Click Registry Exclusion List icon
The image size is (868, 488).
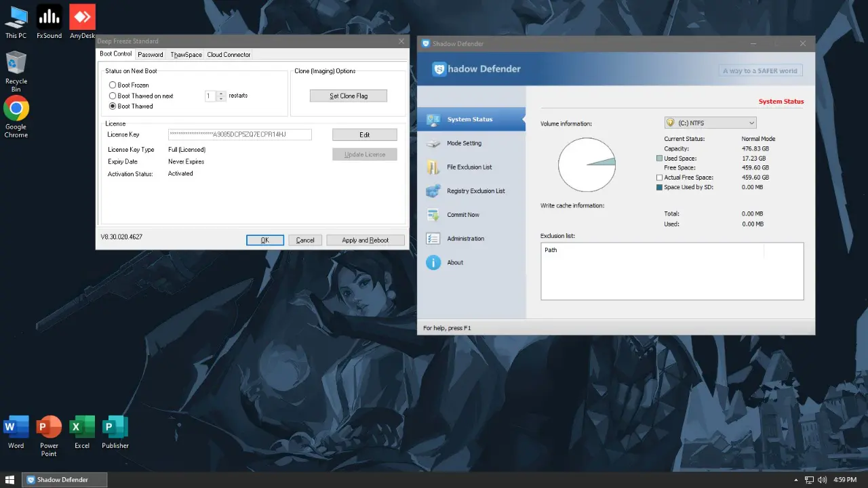point(433,191)
